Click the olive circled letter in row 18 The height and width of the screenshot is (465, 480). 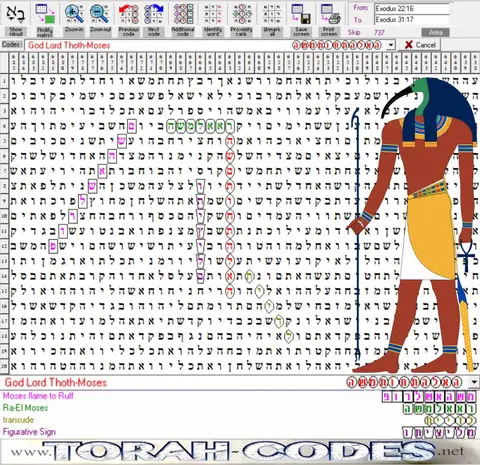289,336
